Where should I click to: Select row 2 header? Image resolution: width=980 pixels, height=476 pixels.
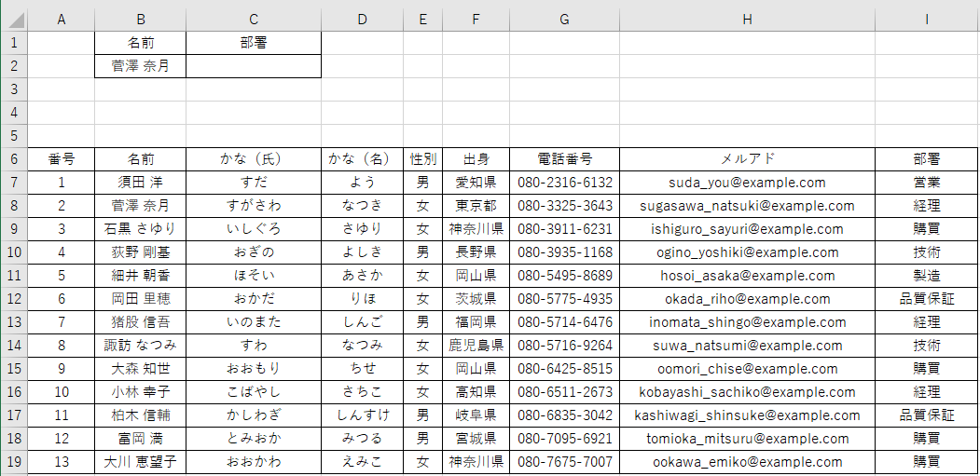[x=14, y=66]
